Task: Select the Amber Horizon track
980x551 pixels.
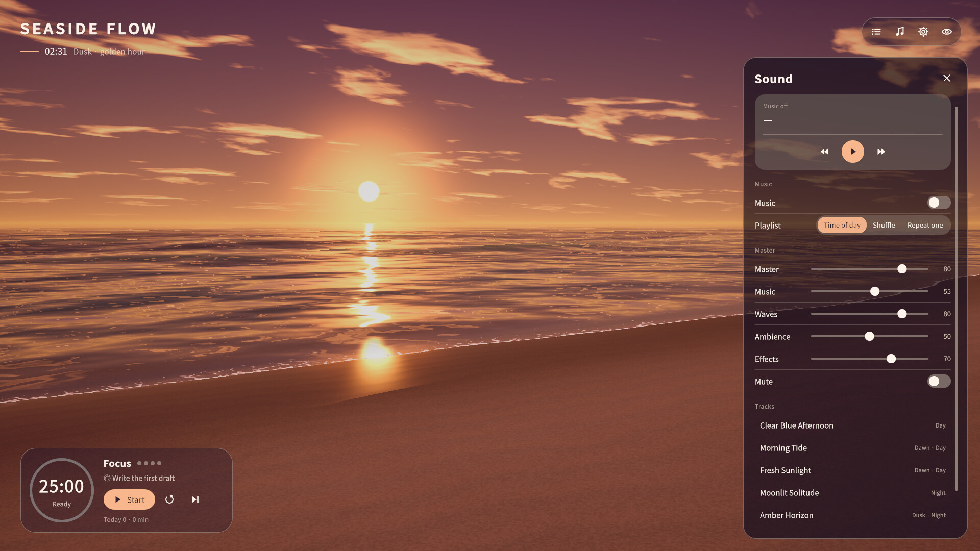Action: [853, 515]
